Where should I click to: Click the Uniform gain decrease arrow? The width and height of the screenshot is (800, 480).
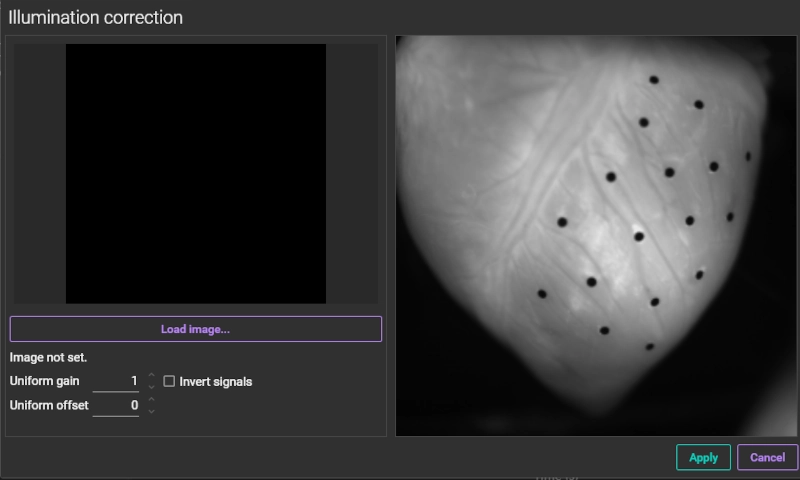151,387
